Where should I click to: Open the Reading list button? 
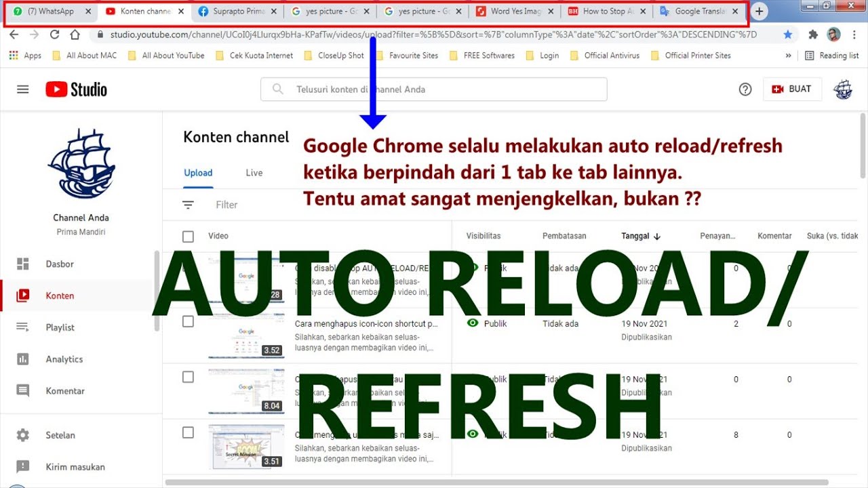[832, 56]
